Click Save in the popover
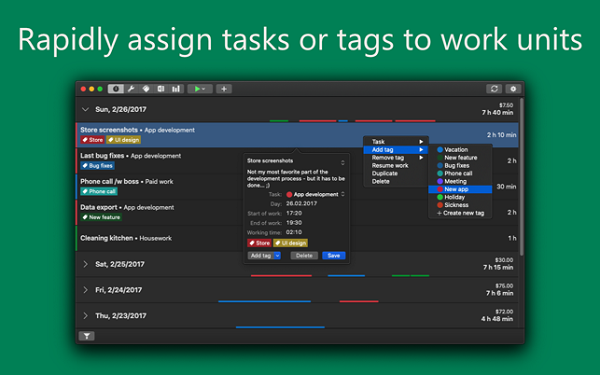The height and width of the screenshot is (375, 600). 334,256
